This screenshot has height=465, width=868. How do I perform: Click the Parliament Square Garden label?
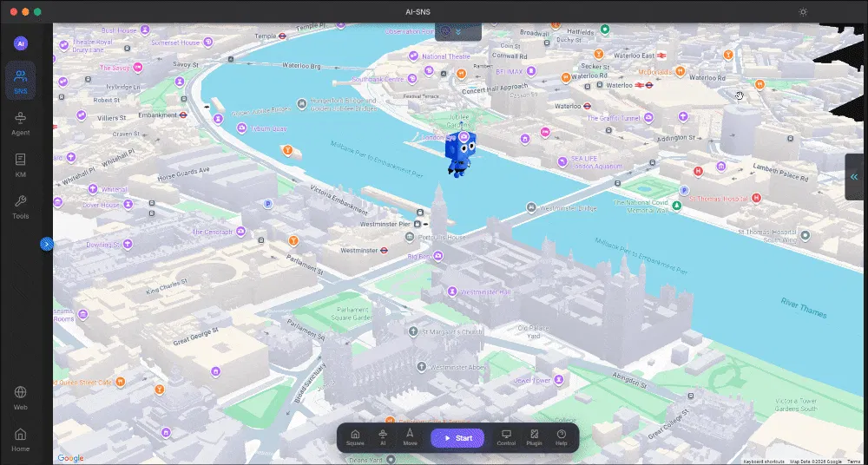[x=354, y=314]
